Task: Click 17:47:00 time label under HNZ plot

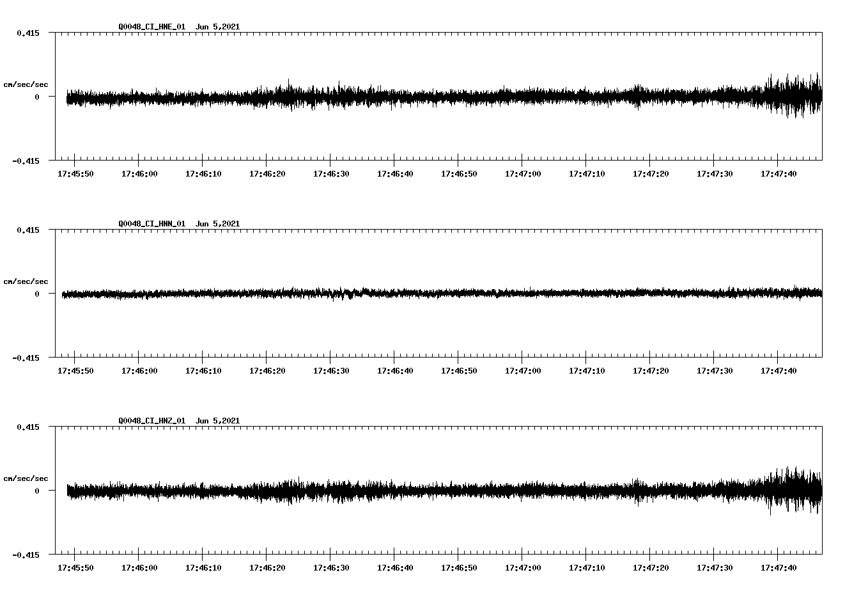Action: 523,568
